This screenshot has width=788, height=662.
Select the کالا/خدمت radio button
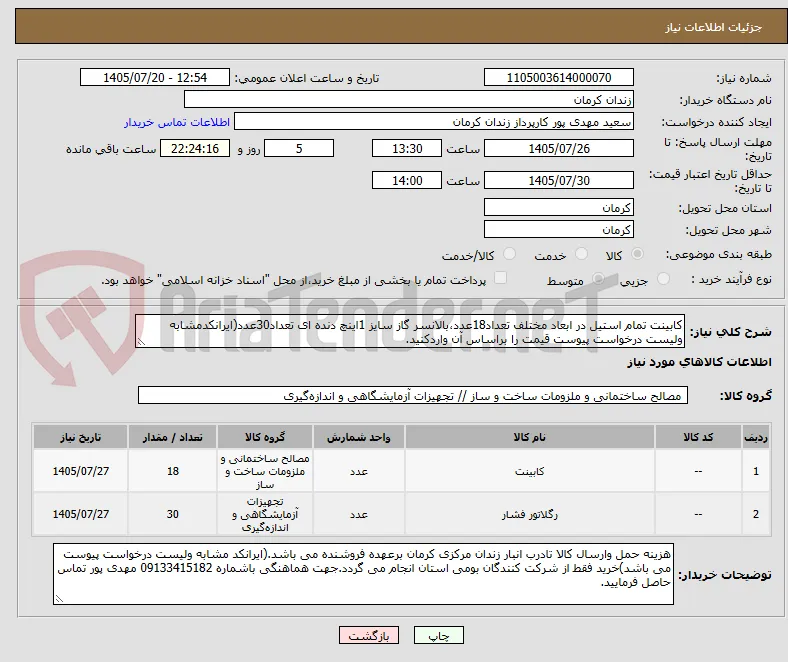(x=510, y=254)
